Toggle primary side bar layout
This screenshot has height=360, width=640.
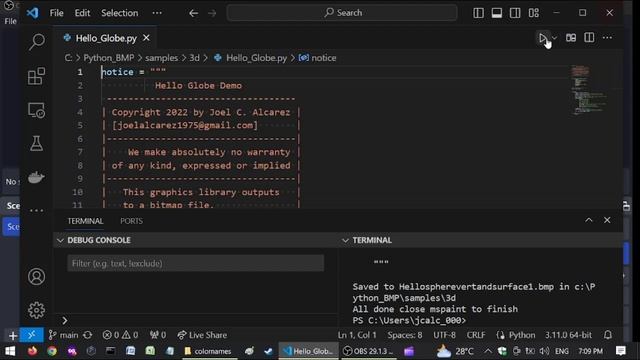coord(478,13)
